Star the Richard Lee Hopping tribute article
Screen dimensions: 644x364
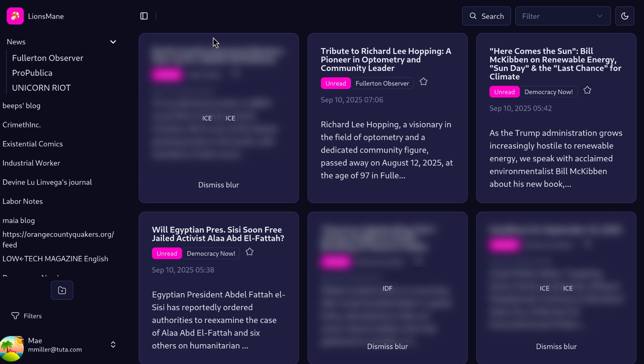tap(423, 82)
